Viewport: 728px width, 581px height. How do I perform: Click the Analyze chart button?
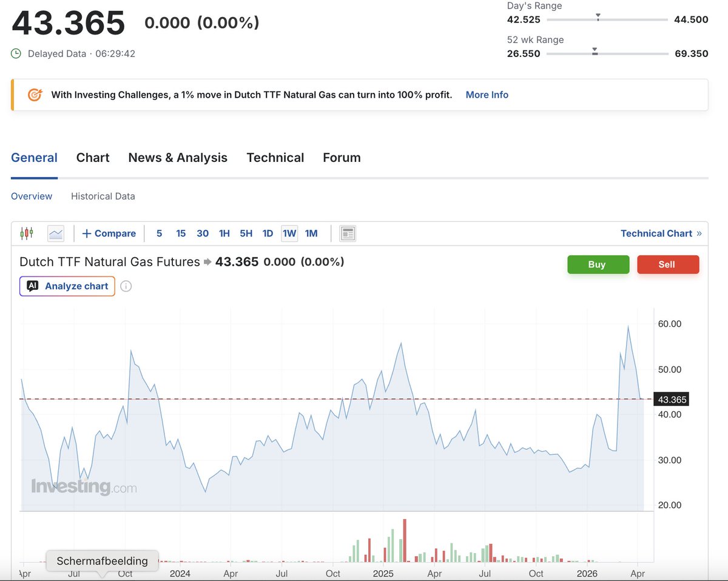coord(67,286)
